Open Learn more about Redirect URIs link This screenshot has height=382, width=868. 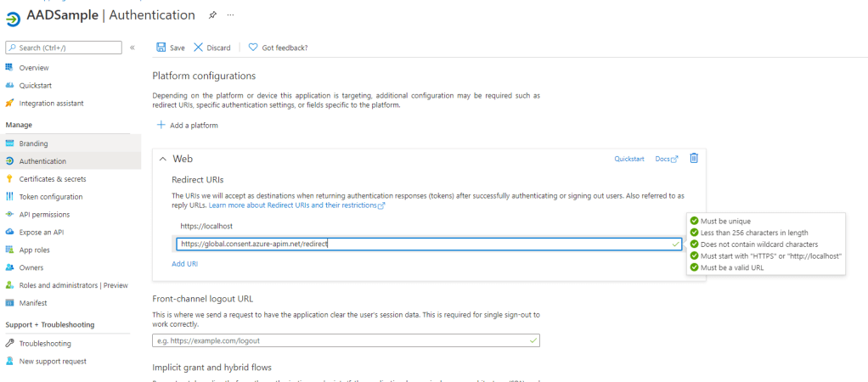296,205
